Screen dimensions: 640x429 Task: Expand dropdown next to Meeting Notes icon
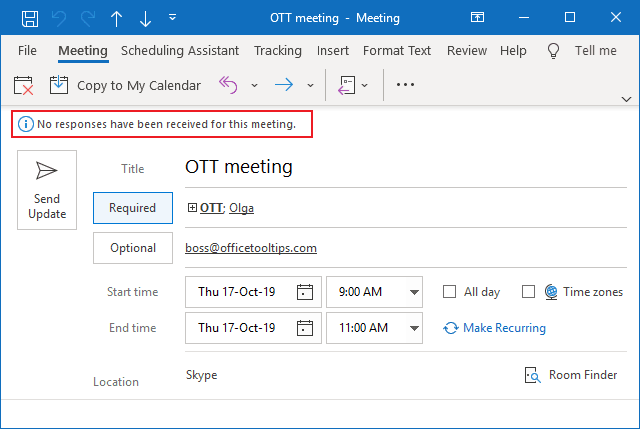tap(364, 85)
